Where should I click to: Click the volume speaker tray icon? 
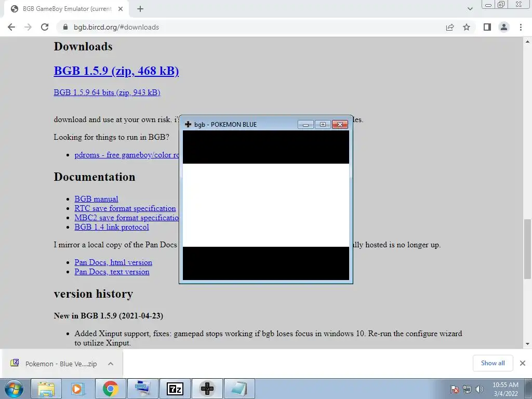click(480, 389)
